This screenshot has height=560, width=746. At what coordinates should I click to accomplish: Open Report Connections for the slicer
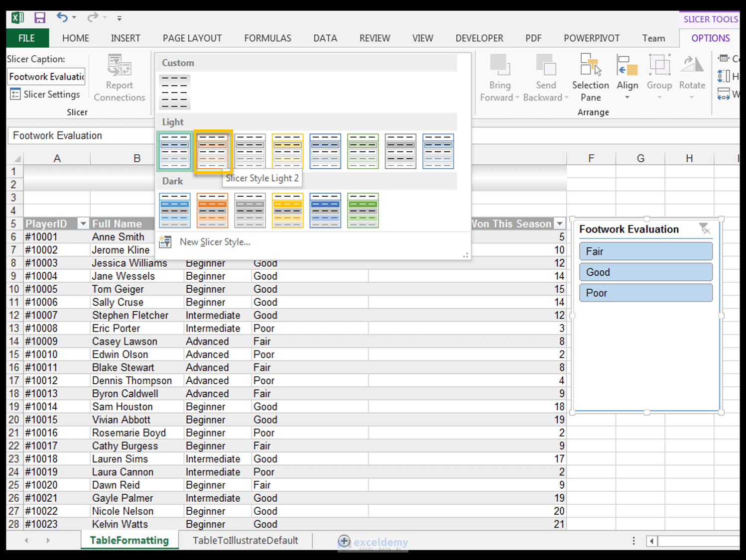coord(119,77)
